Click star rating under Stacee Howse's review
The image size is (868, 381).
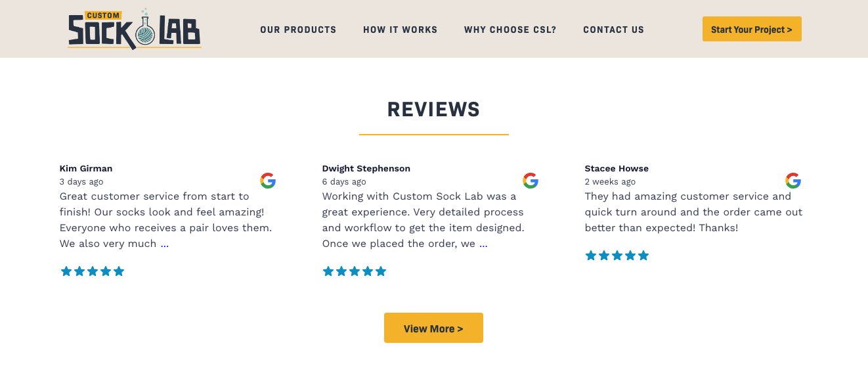coord(617,256)
